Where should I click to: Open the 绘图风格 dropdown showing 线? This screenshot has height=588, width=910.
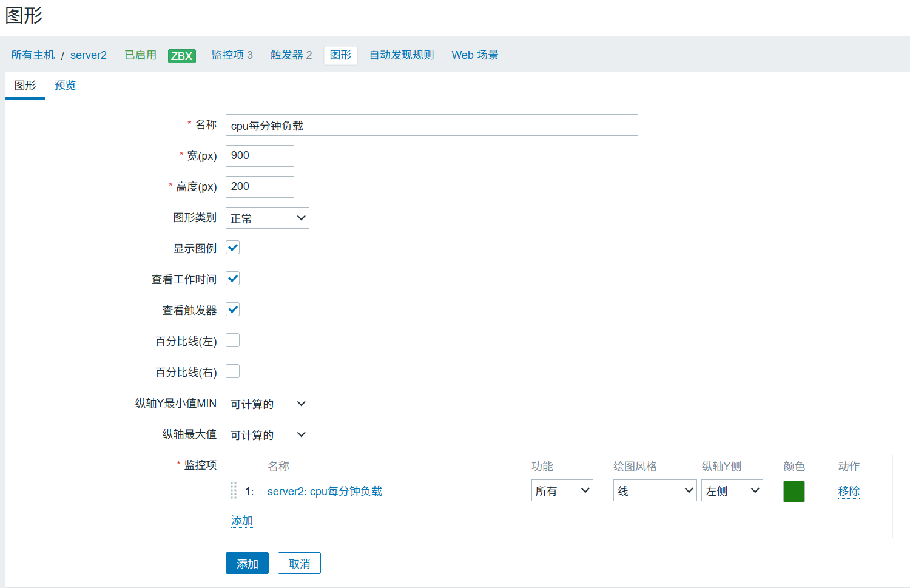click(x=655, y=490)
